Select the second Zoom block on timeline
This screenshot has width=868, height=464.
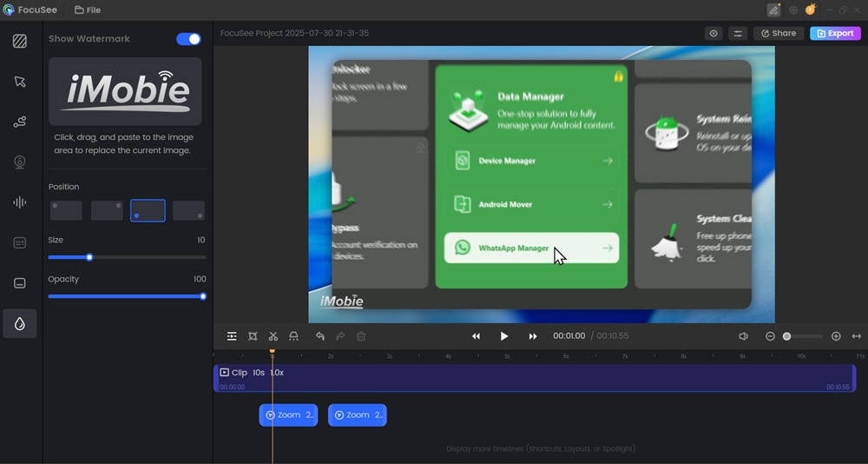tap(357, 414)
